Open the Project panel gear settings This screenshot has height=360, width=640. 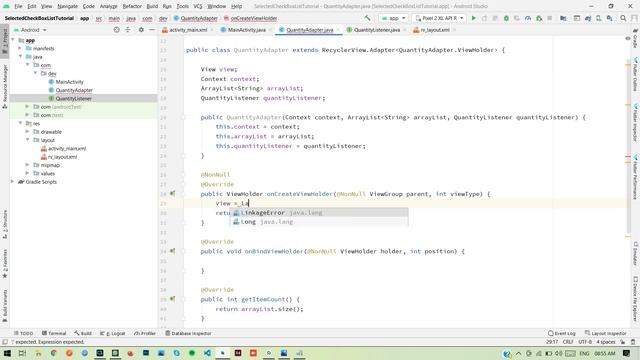coord(141,30)
